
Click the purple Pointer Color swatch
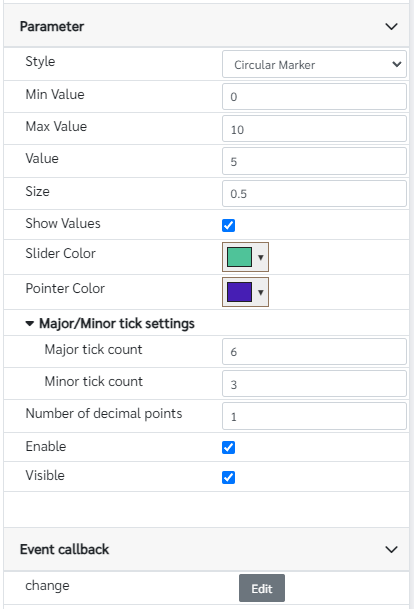239,292
